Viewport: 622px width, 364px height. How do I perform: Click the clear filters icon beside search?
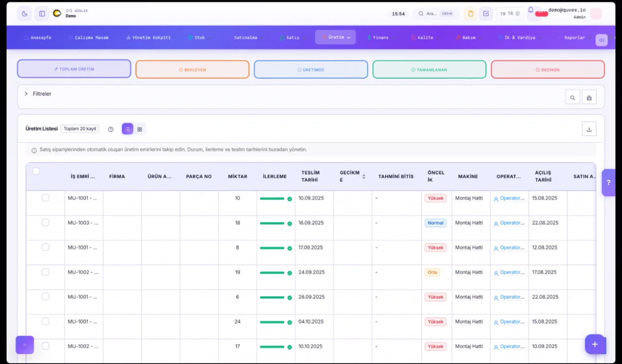click(x=589, y=98)
